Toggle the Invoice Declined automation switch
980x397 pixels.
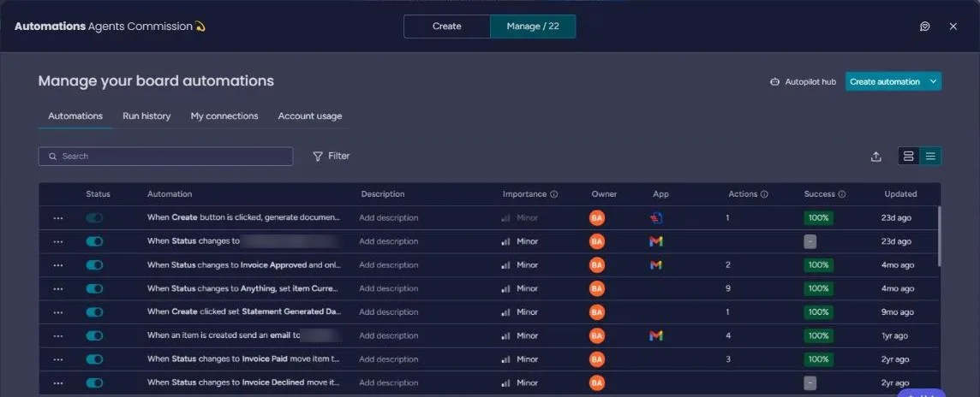(x=94, y=382)
